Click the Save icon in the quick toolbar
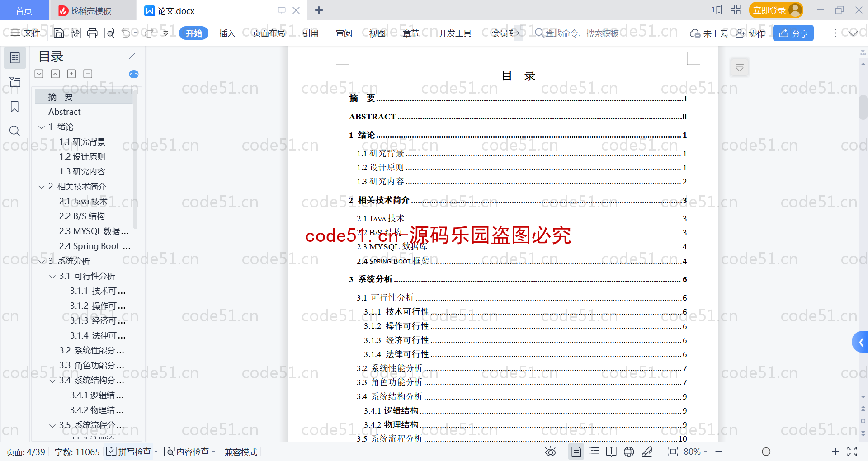This screenshot has width=868, height=461. pos(59,33)
